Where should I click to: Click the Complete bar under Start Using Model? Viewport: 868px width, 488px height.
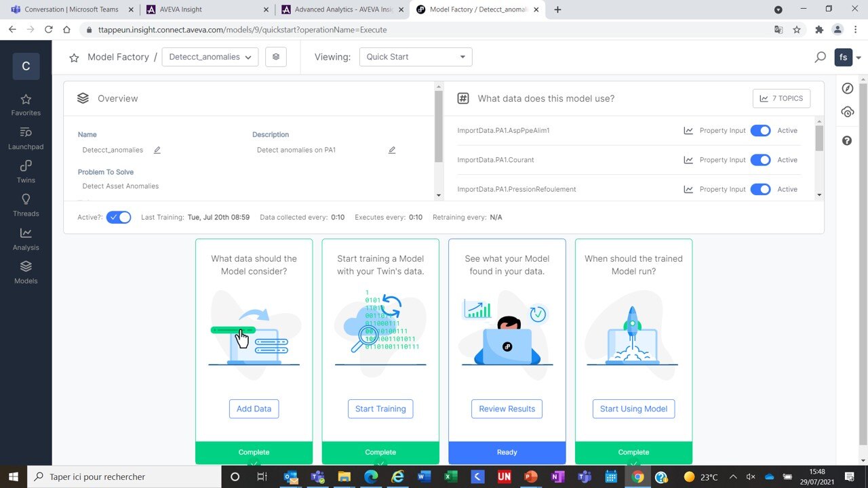pyautogui.click(x=633, y=452)
